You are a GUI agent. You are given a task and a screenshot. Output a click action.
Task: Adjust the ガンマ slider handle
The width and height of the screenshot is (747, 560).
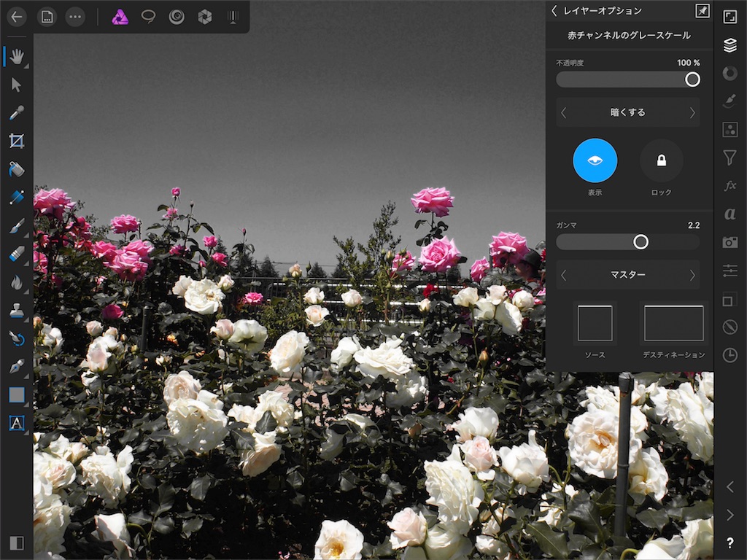640,242
